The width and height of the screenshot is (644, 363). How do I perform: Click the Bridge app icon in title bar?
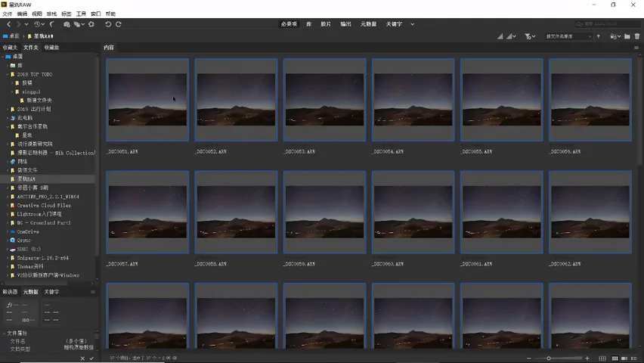coord(4,5)
